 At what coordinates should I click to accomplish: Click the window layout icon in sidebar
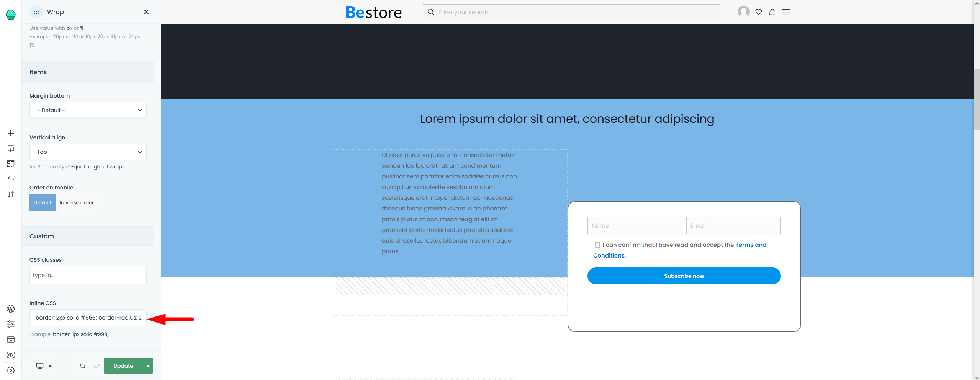(x=11, y=339)
